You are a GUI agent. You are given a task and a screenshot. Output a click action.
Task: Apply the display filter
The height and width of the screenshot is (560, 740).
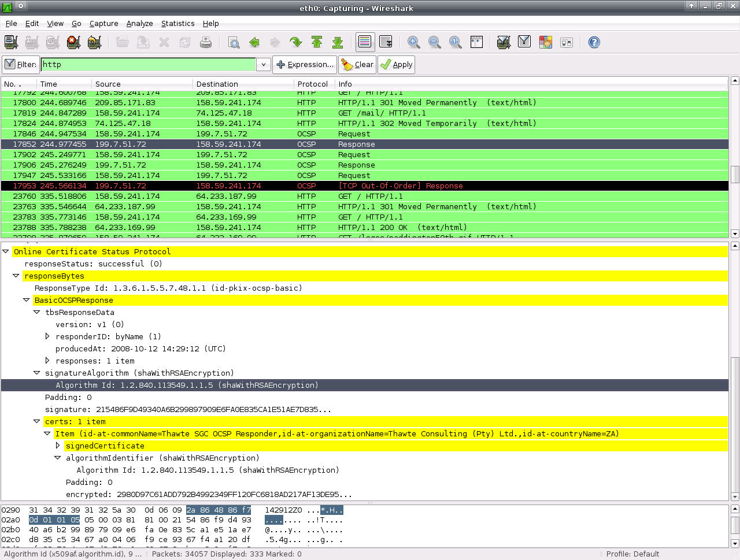tap(397, 64)
